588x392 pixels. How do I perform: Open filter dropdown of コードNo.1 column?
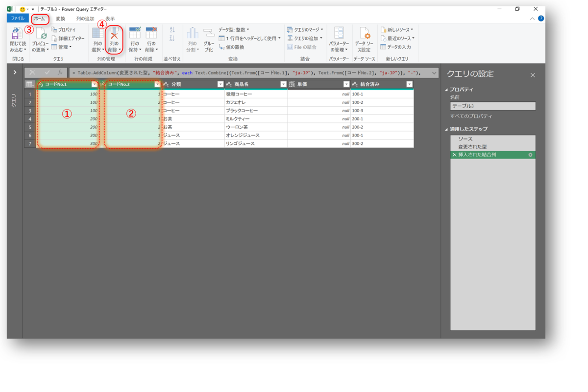95,84
